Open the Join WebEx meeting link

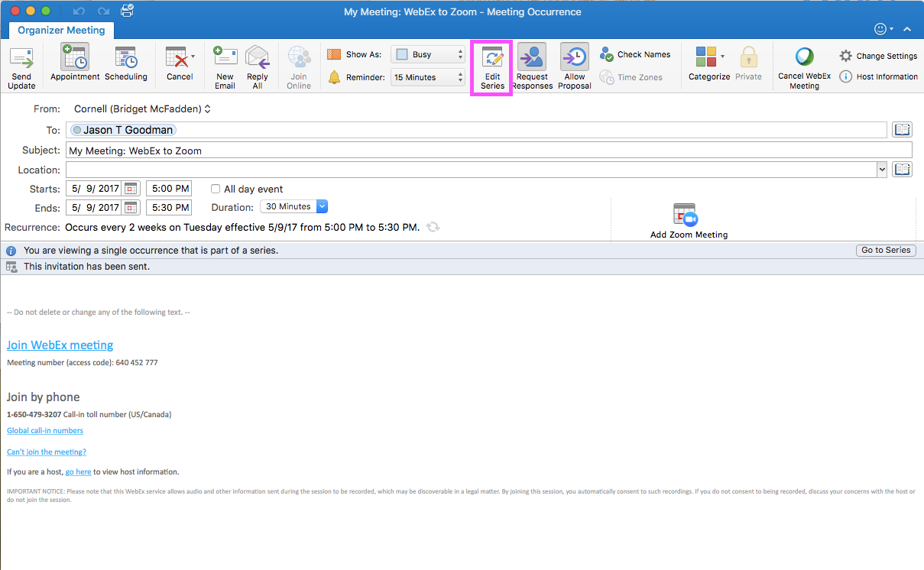(60, 345)
